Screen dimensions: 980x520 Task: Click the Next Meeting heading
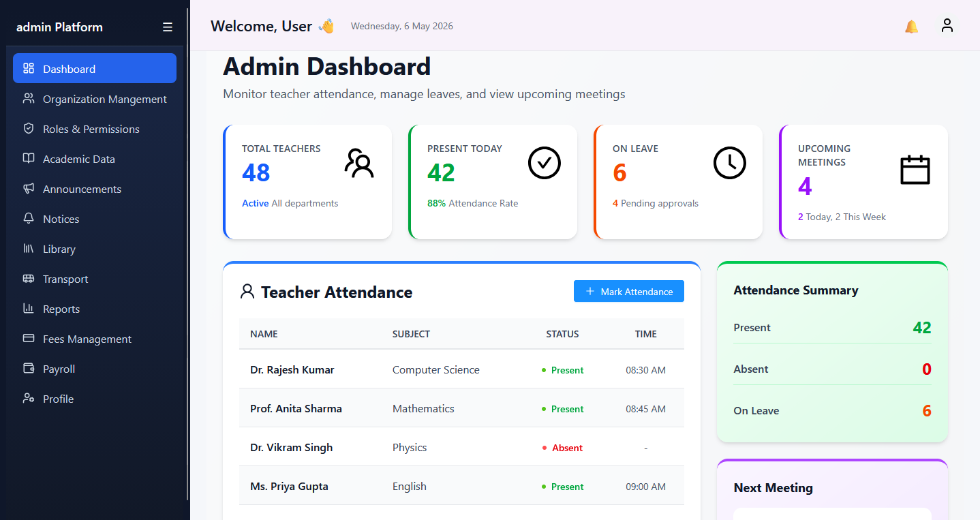point(773,487)
